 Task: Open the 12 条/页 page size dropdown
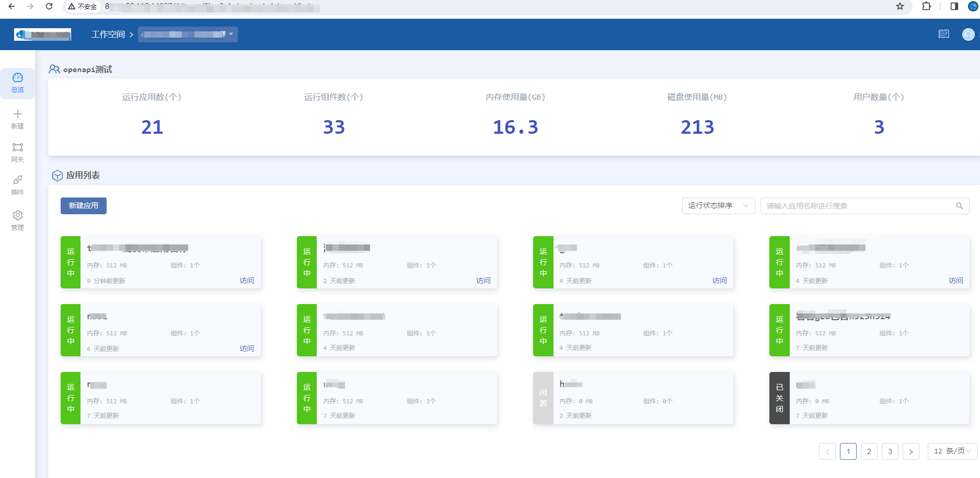pos(952,451)
